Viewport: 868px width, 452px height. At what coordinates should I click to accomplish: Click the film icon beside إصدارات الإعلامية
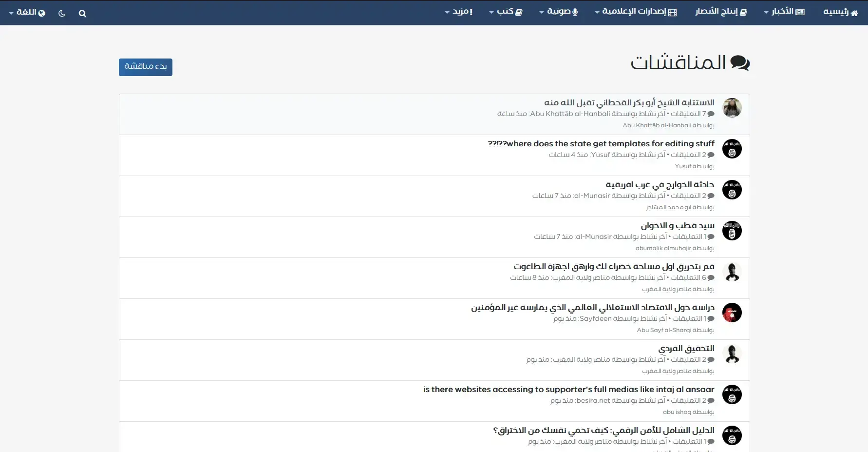(x=673, y=13)
